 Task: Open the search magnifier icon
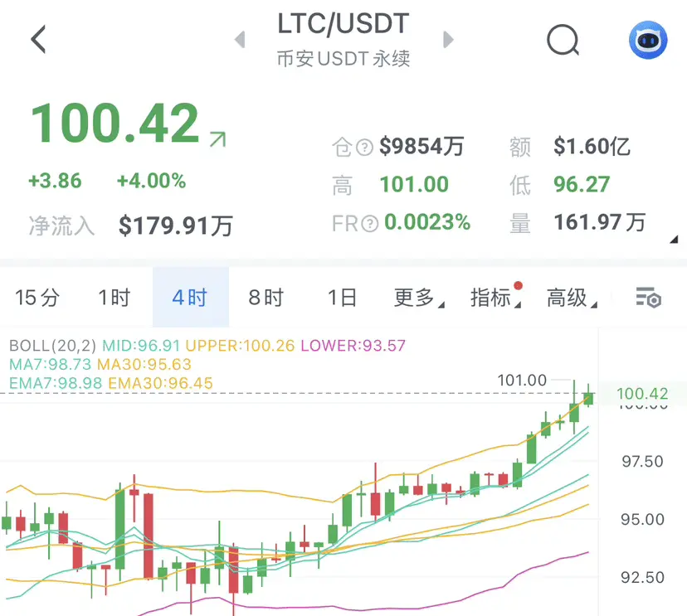pyautogui.click(x=563, y=40)
